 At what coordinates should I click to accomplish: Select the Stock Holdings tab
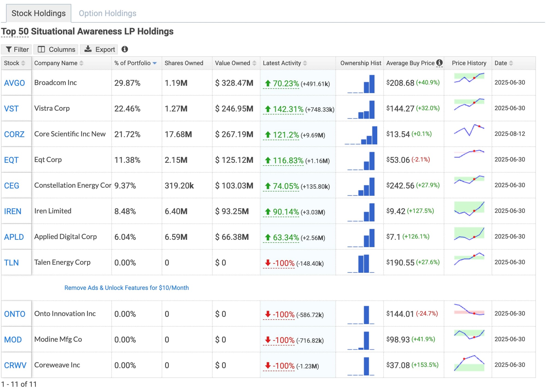[x=38, y=13]
